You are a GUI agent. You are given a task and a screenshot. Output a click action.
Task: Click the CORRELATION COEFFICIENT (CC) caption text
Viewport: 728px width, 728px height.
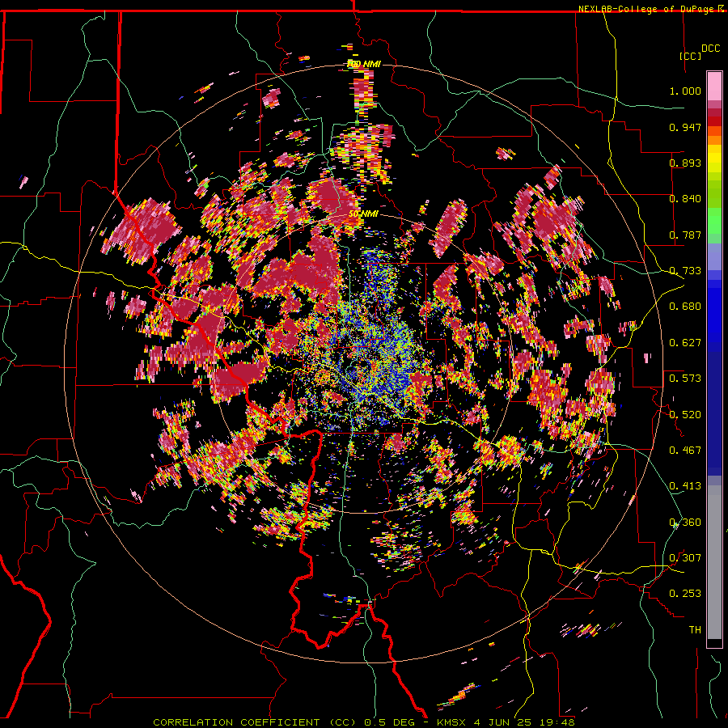pos(255,722)
